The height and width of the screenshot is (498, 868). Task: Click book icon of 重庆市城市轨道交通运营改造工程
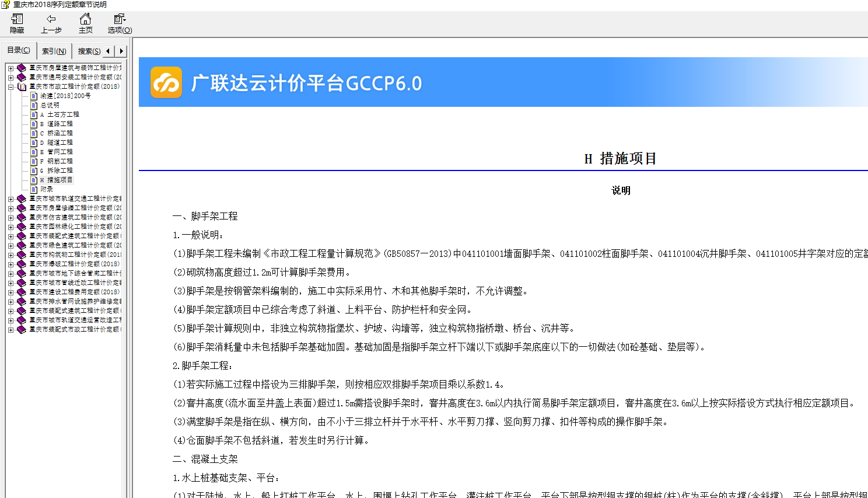tap(22, 320)
